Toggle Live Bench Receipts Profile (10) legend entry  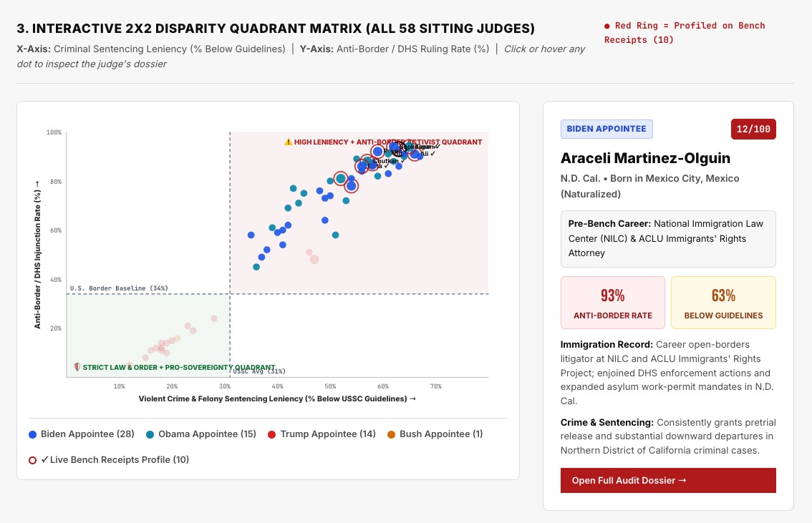(x=109, y=459)
